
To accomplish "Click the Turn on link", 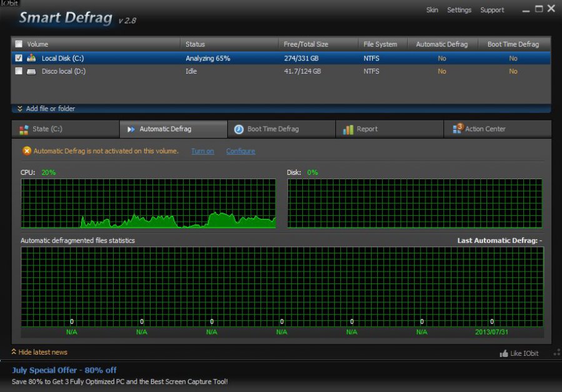I will 202,151.
